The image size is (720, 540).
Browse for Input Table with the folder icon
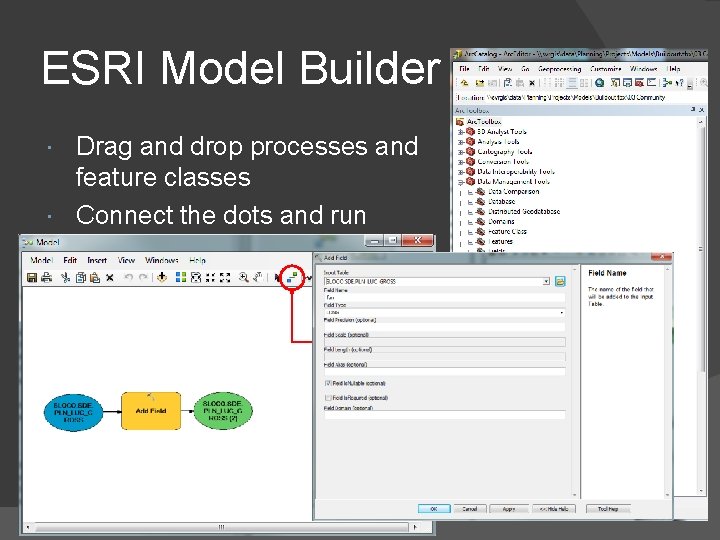(560, 281)
